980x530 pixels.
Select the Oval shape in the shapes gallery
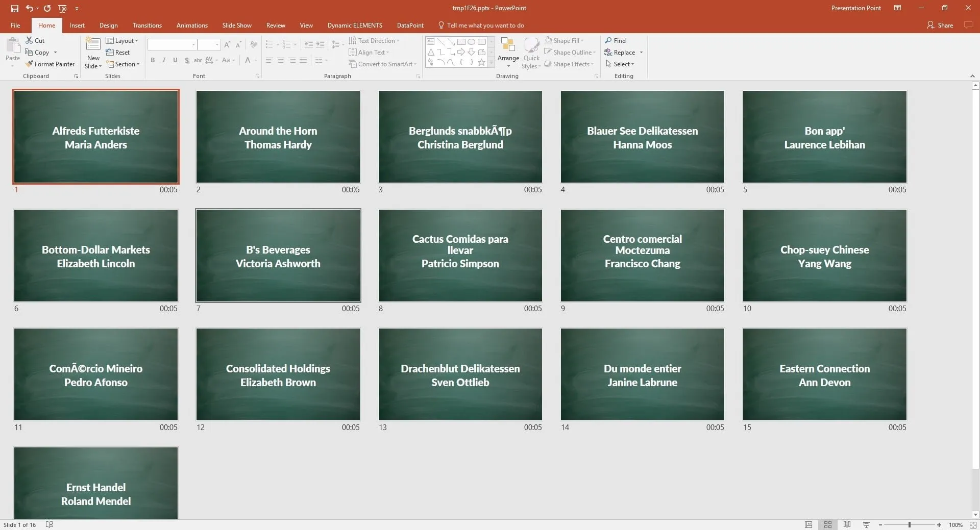point(471,42)
